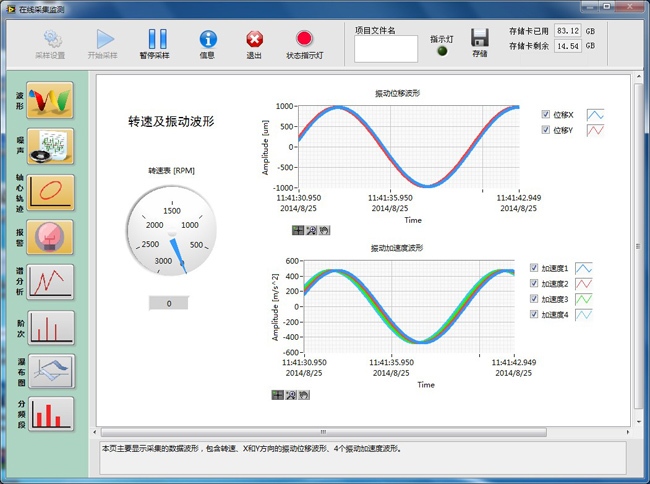
Task: Click the horizontal scrollbar left arrow
Action: [95, 432]
